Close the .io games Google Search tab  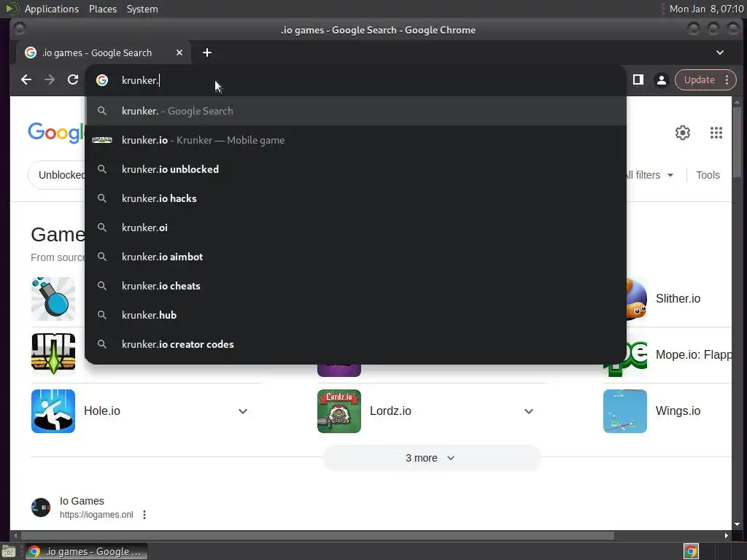(179, 52)
